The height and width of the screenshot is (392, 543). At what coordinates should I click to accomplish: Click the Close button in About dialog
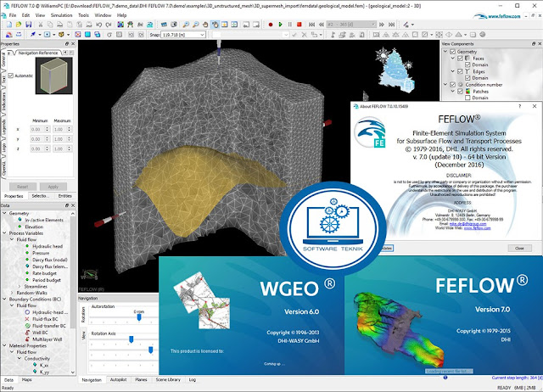click(x=519, y=248)
